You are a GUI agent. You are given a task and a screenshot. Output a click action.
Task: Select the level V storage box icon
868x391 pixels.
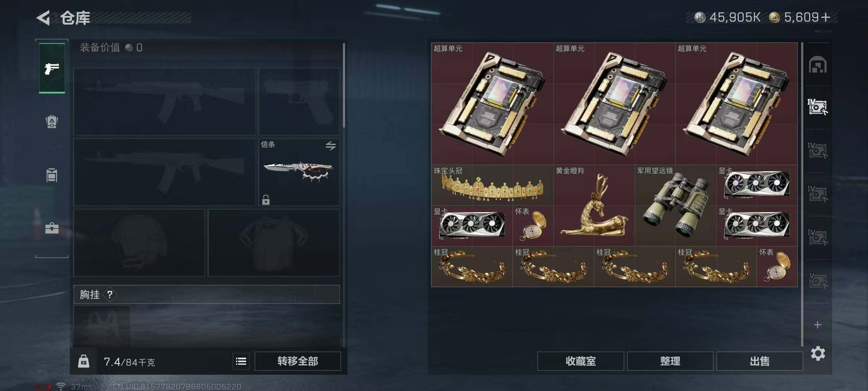[818, 281]
